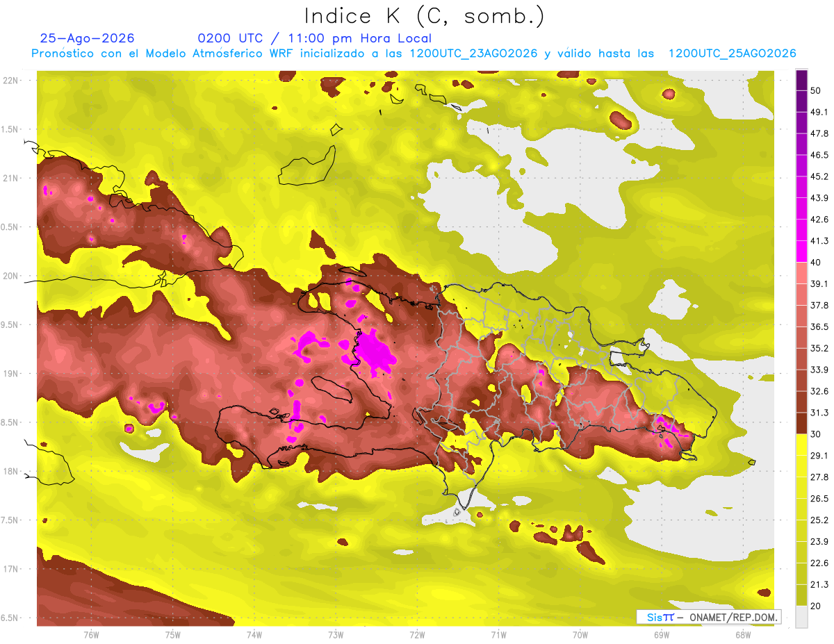Image resolution: width=834 pixels, height=644 pixels.
Task: Click the color scale value "45.2"
Action: 819,176
